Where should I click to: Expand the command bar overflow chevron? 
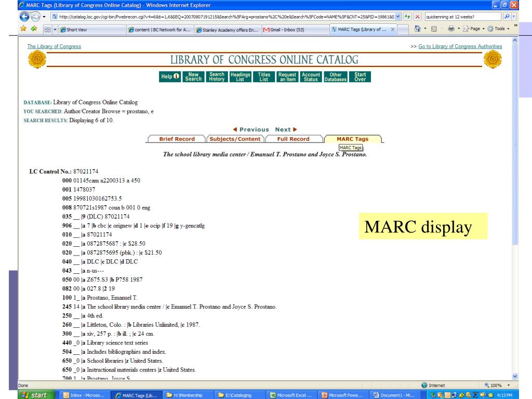(x=516, y=25)
